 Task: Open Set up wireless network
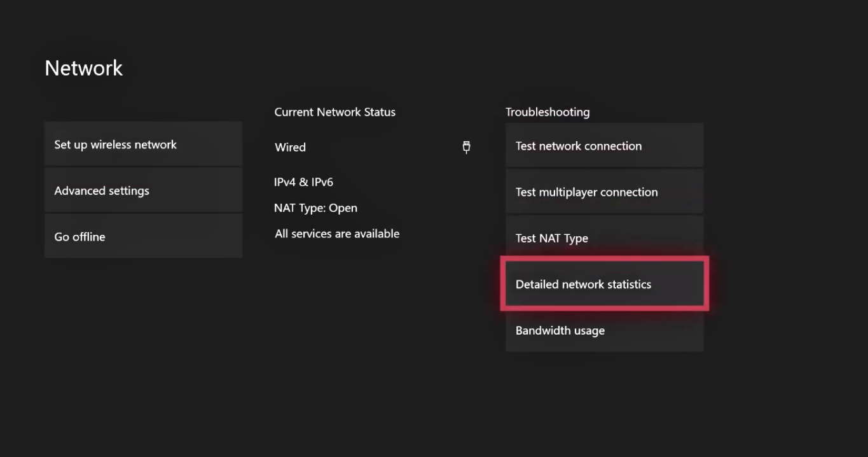143,144
